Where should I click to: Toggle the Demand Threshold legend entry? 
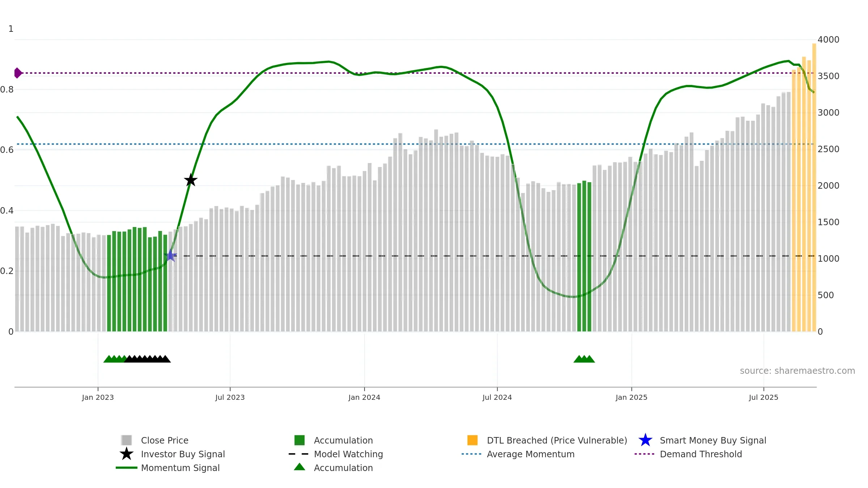click(x=688, y=454)
